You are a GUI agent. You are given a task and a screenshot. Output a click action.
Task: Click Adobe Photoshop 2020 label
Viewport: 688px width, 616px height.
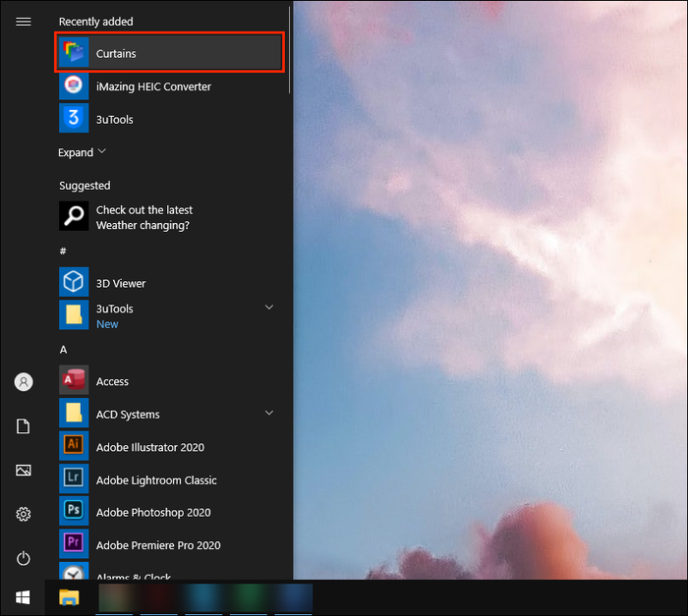(x=153, y=513)
